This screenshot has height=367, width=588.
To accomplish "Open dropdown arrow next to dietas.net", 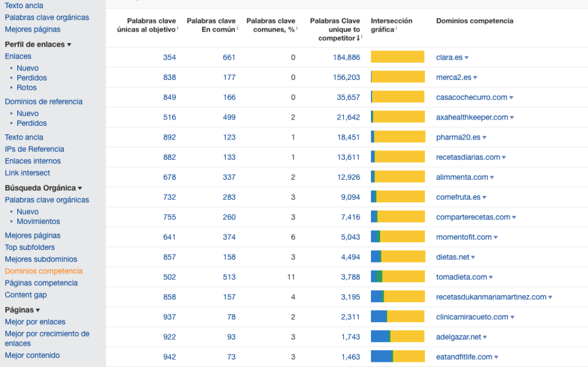I will pos(473,257).
